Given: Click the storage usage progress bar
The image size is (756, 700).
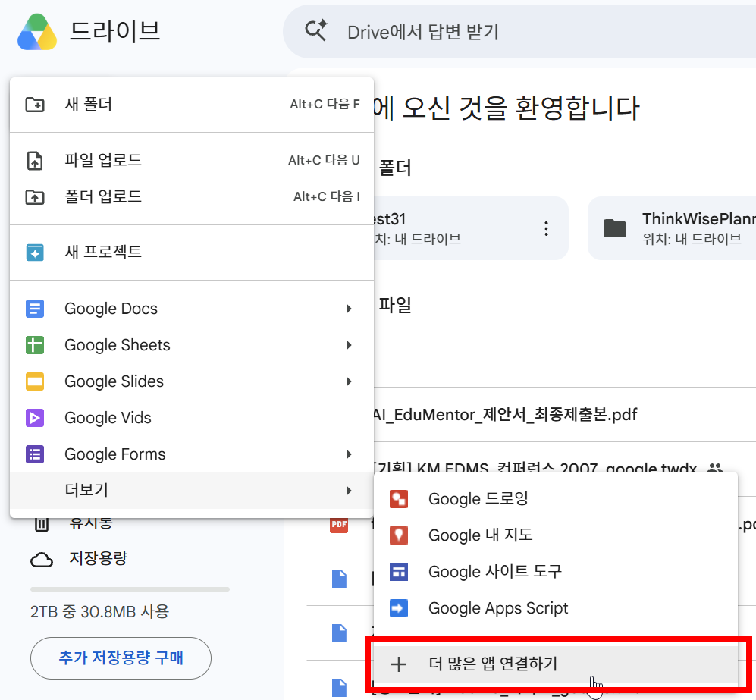Looking at the screenshot, I should pos(130,589).
